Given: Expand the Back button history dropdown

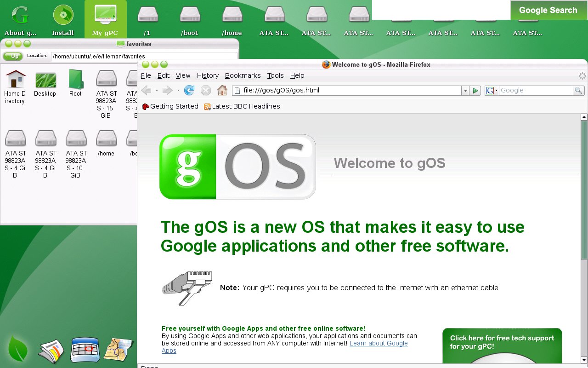Looking at the screenshot, I should [157, 91].
